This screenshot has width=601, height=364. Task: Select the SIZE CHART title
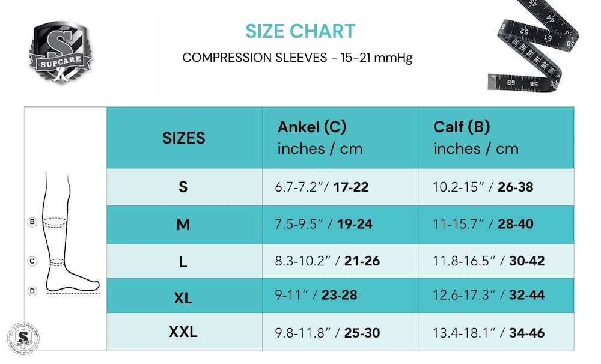pyautogui.click(x=300, y=31)
